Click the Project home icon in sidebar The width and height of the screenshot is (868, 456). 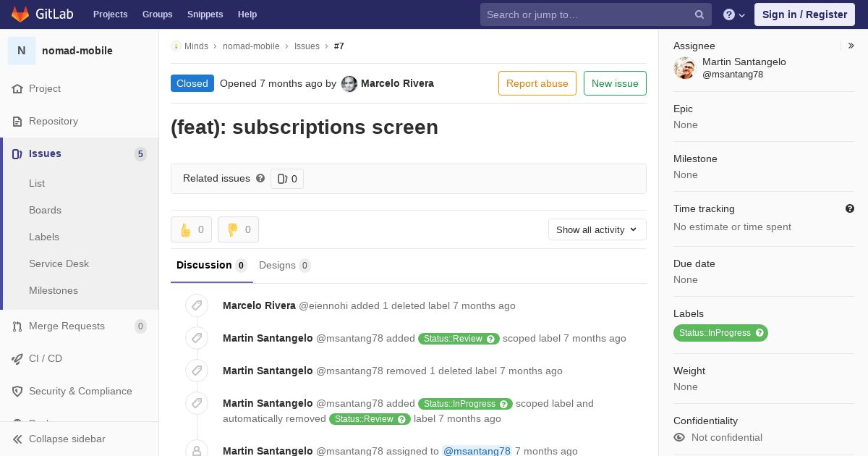tap(17, 88)
